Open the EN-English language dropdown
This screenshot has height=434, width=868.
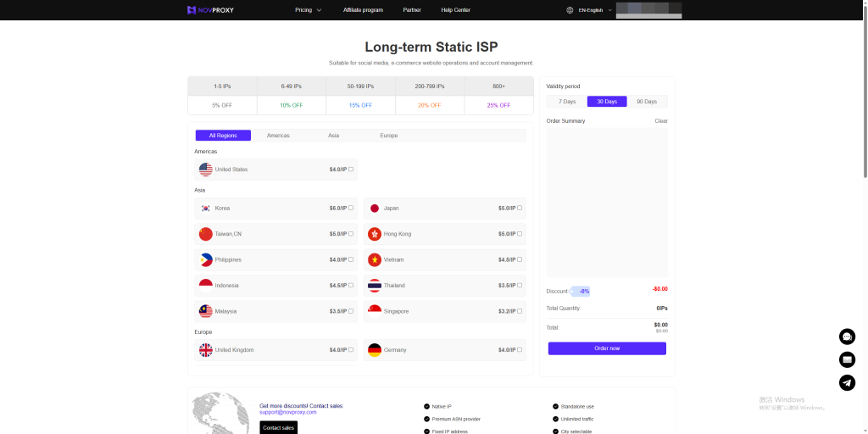point(595,10)
